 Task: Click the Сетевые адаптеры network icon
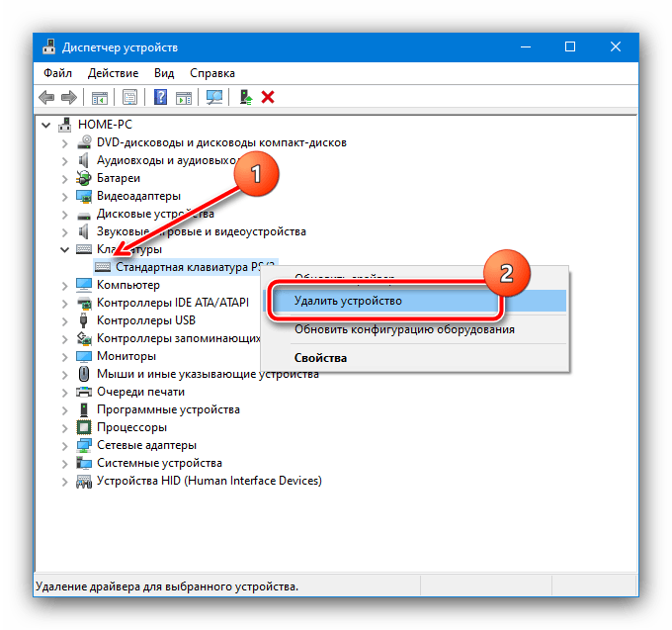(84, 445)
